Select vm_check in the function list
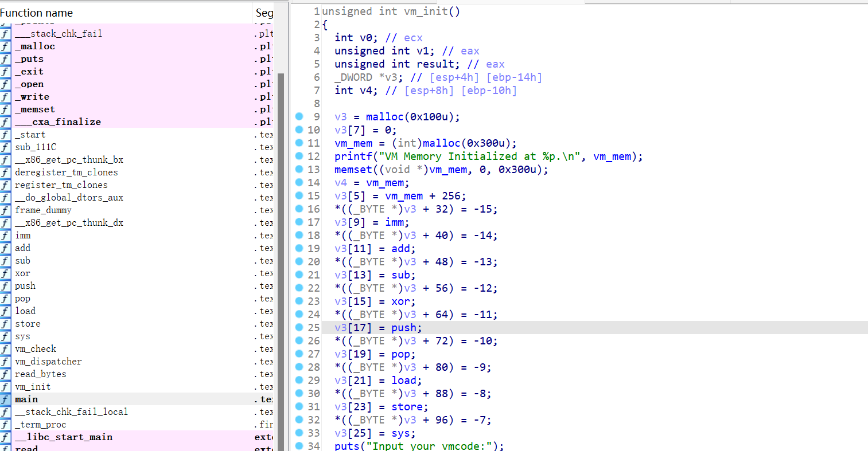Viewport: 868px width, 451px height. [x=36, y=349]
